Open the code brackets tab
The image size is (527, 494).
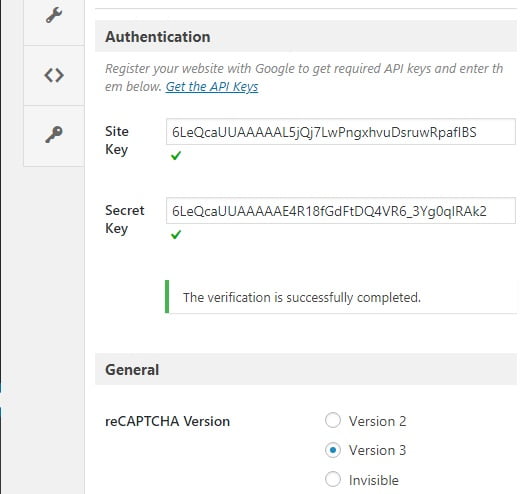(54, 75)
